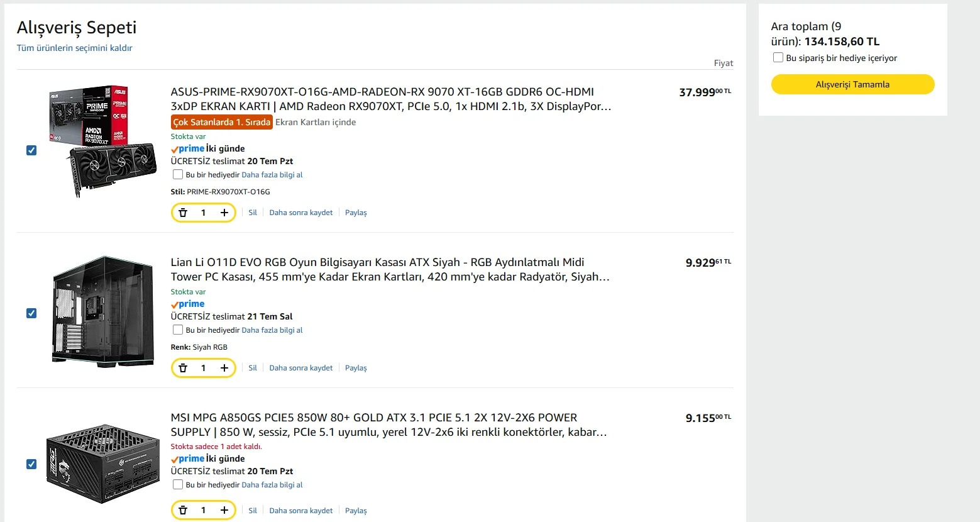Click the 'Çok Satanlarda 1. Sırada' badge
Image resolution: width=980 pixels, height=522 pixels.
tap(222, 122)
